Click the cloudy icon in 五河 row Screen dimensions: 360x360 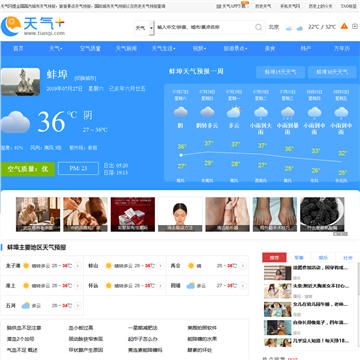[x=26, y=306]
